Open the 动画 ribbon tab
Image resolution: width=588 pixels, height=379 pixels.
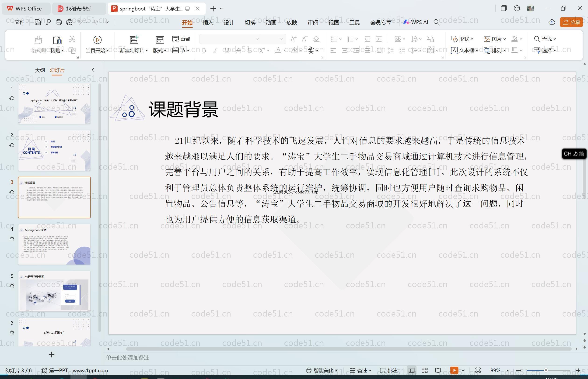271,22
